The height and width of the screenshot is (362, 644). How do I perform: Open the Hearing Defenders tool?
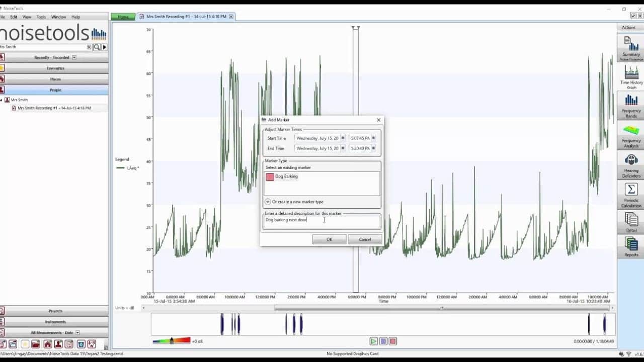(631, 166)
